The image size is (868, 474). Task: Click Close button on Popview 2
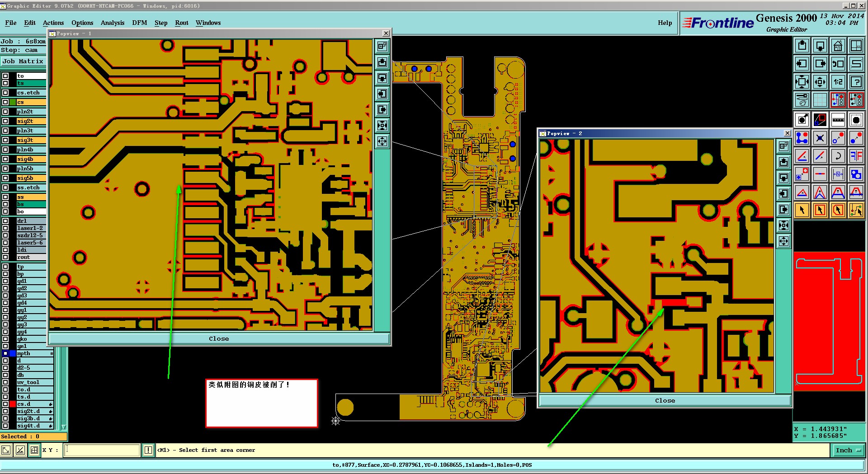[665, 401]
